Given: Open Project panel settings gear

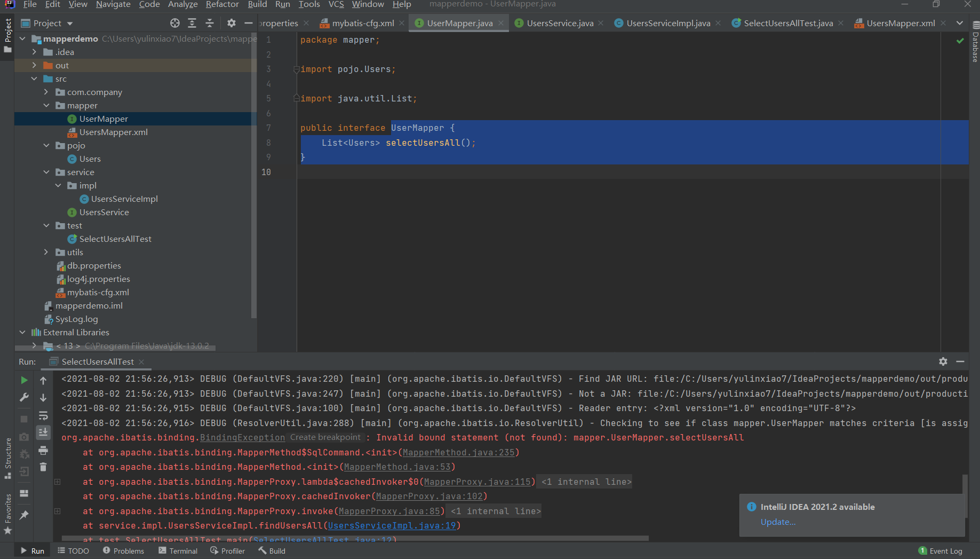Looking at the screenshot, I should pyautogui.click(x=231, y=23).
